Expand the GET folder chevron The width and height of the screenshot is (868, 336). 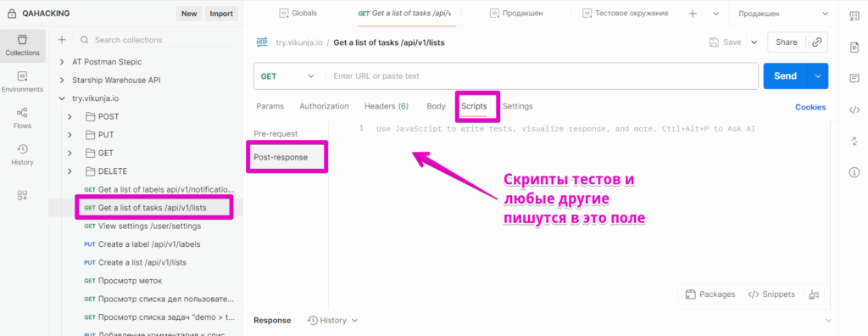70,153
